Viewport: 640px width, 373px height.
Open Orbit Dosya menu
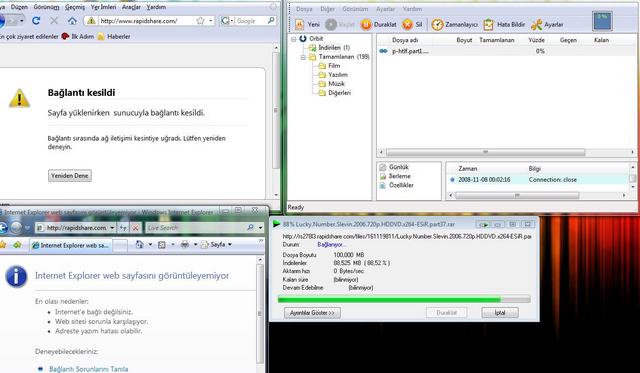tap(304, 9)
